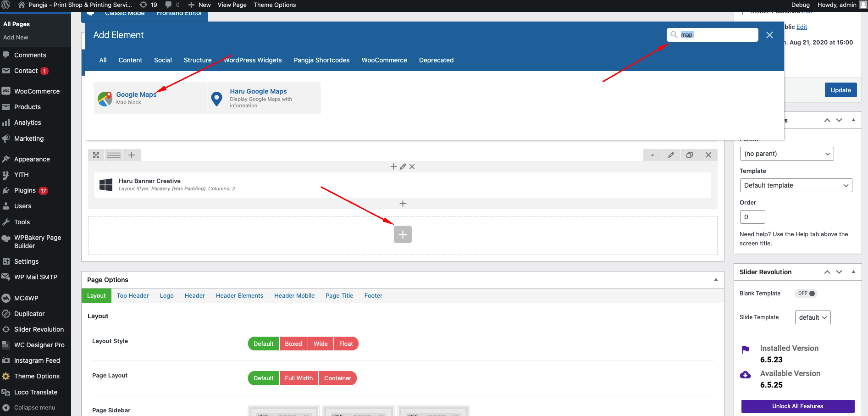Screen dimensions: 868x416
Task: Click the search field containing 'map'
Action: coord(713,35)
